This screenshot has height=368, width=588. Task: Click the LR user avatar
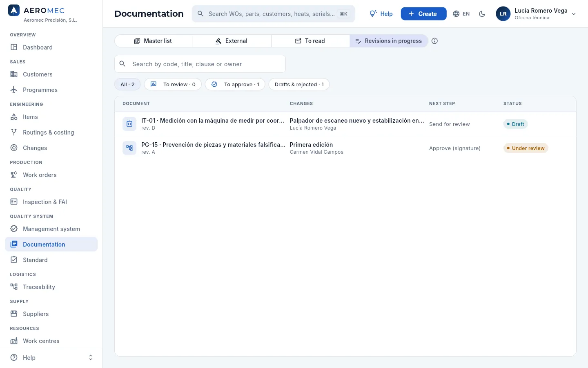[503, 14]
